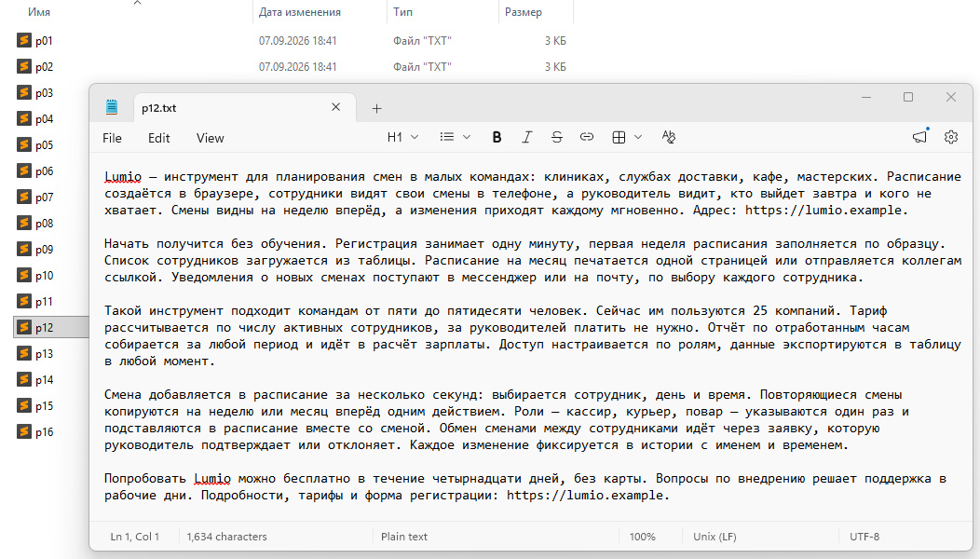Add a new Notepad tab

pyautogui.click(x=376, y=109)
